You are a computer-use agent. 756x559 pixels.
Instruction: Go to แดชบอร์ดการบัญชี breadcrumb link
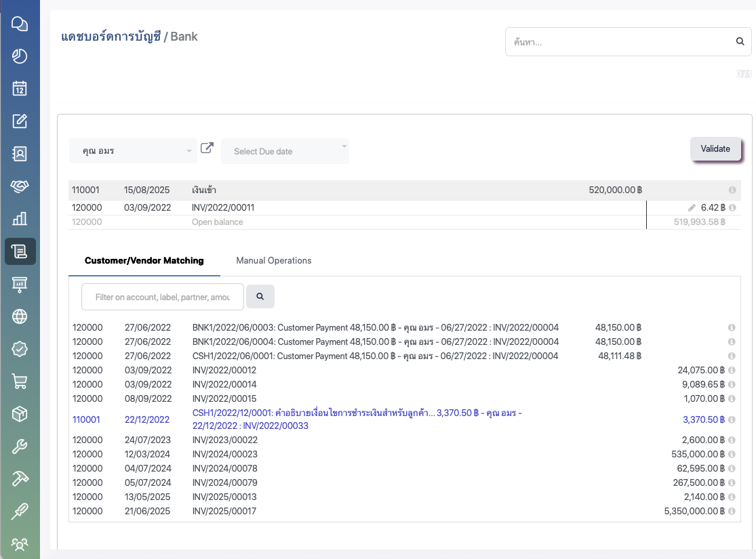[x=111, y=37]
